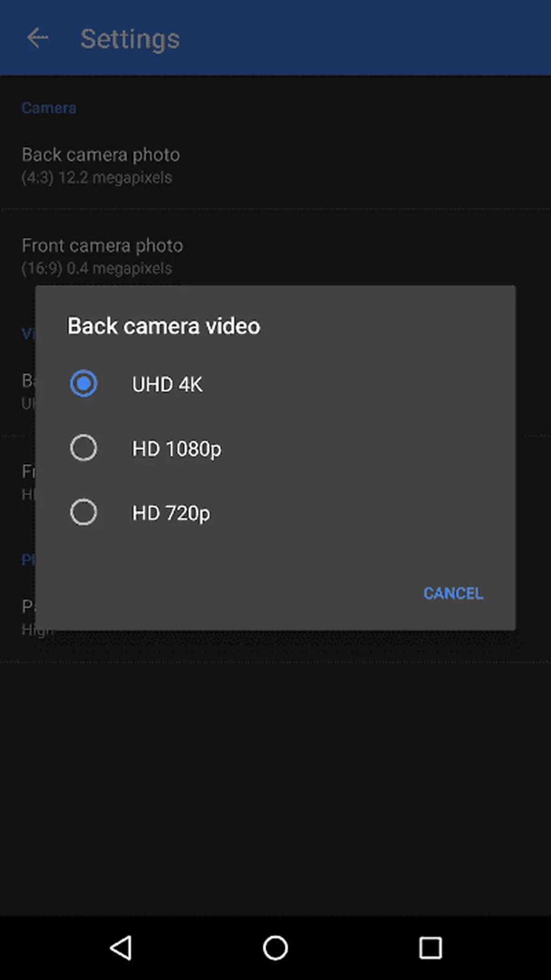Select the HD 1080p radio button

(83, 448)
